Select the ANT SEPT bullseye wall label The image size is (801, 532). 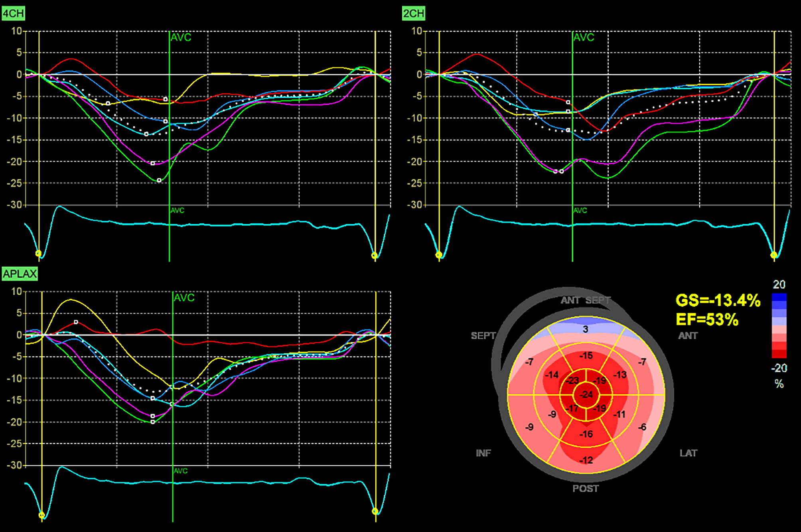pyautogui.click(x=585, y=300)
